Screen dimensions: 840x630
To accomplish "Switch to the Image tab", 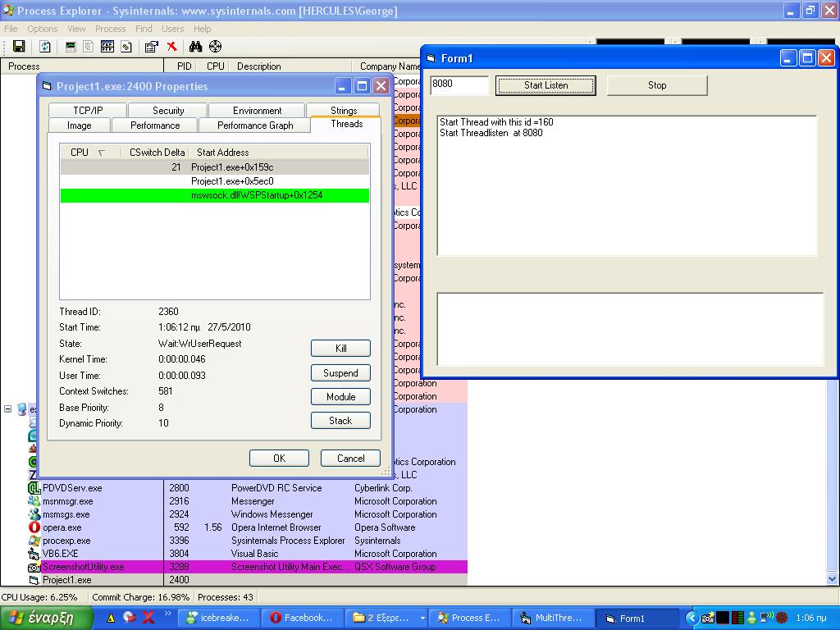I will 80,126.
